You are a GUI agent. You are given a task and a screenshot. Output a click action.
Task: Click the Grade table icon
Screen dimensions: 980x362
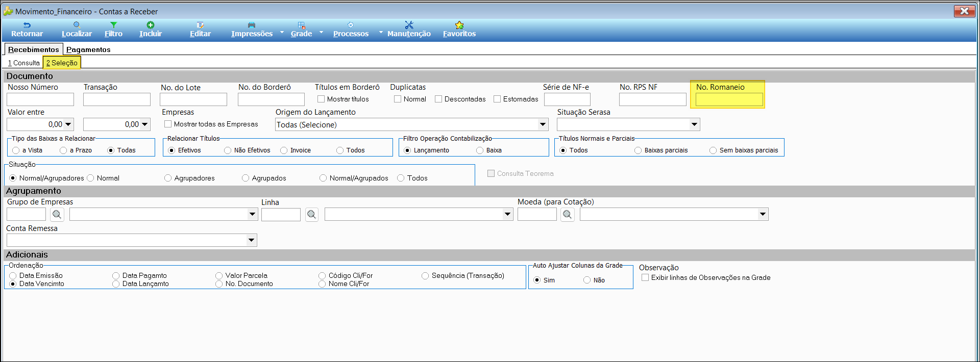tap(302, 25)
